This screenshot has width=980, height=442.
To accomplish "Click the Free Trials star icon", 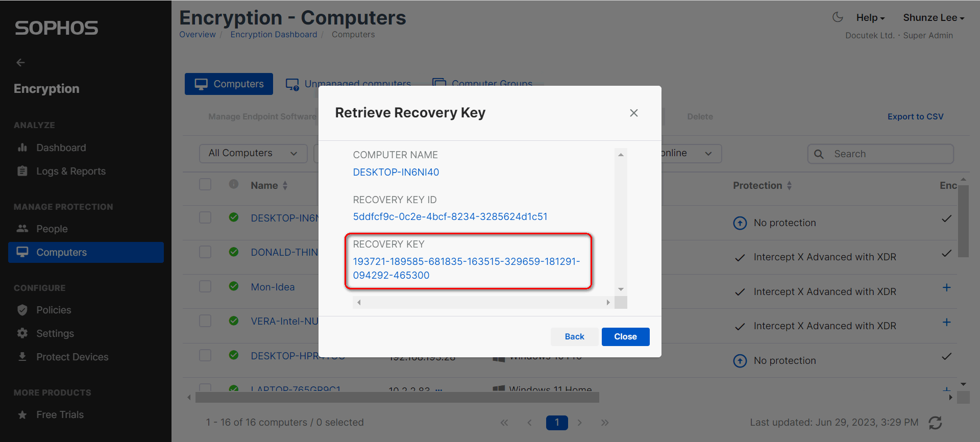I will 22,414.
